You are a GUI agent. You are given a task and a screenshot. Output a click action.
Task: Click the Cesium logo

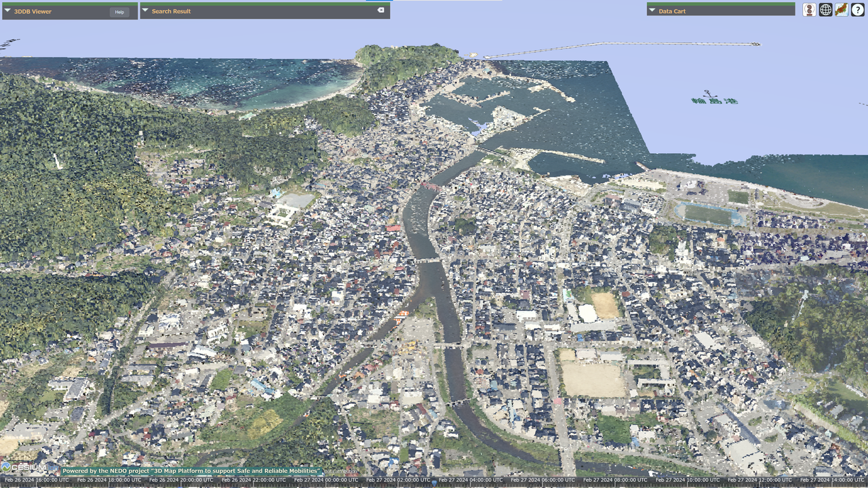click(x=24, y=468)
